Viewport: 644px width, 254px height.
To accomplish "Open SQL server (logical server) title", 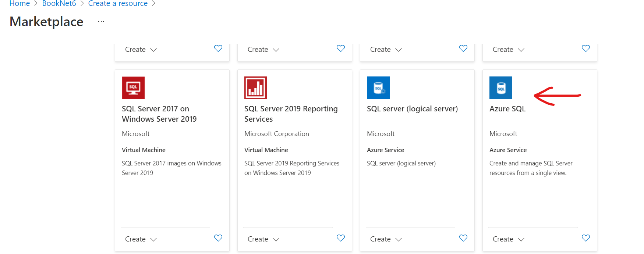I will [412, 109].
